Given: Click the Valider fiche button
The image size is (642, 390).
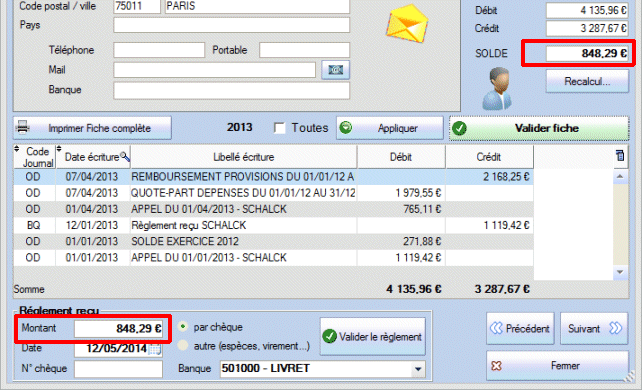Looking at the screenshot, I should 539,128.
